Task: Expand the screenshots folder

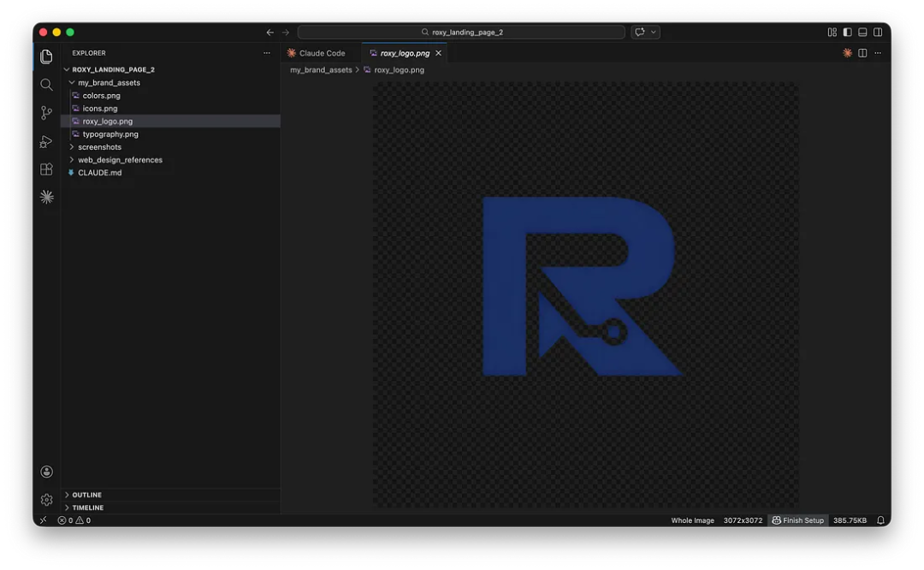Action: pyautogui.click(x=99, y=147)
